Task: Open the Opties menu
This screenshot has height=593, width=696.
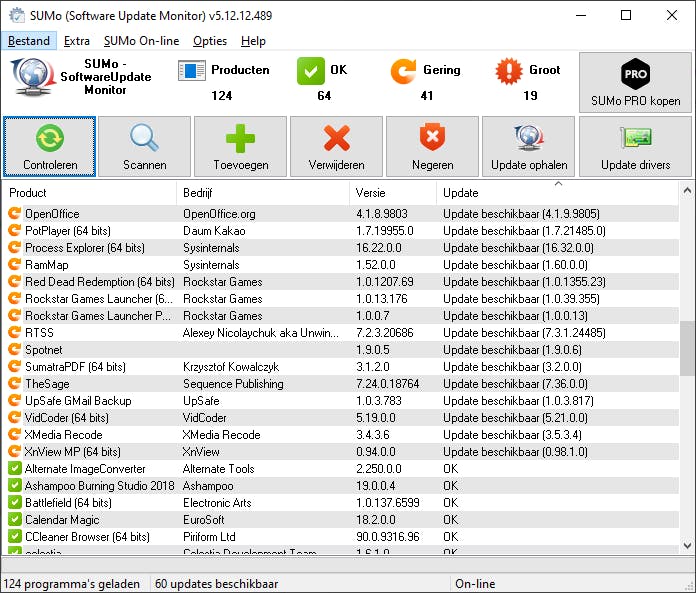Action: coord(210,41)
